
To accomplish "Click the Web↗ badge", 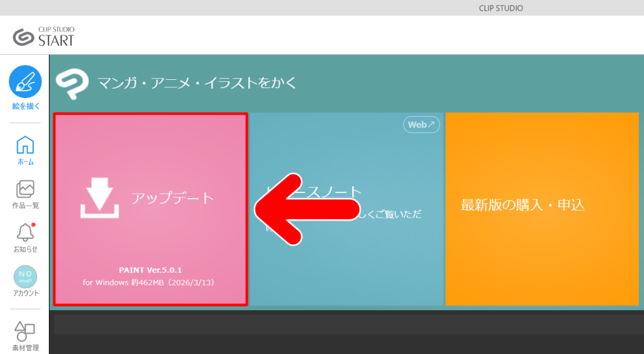I will click(421, 124).
